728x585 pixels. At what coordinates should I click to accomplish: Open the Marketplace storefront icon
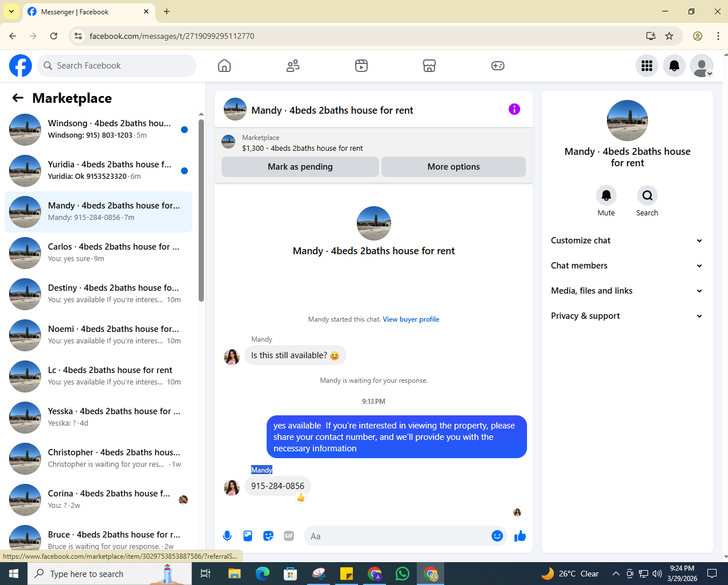coord(429,66)
